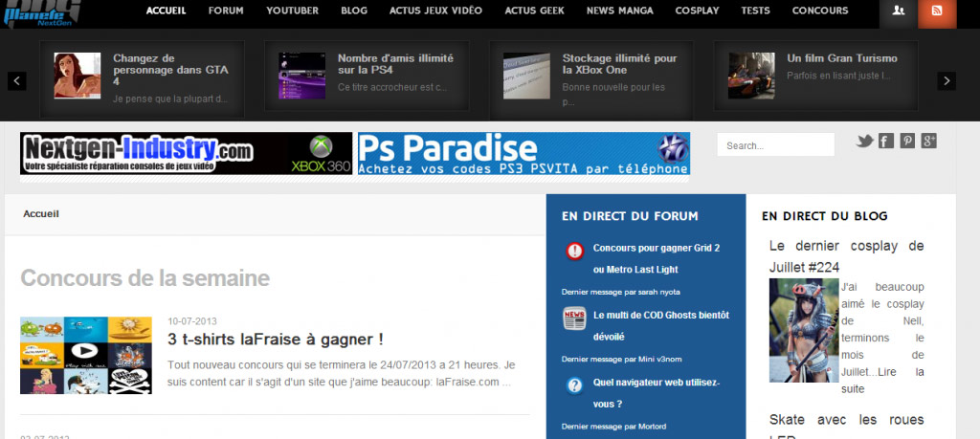
Task: Click the news icon beside COD Ghosts topic
Action: click(574, 319)
